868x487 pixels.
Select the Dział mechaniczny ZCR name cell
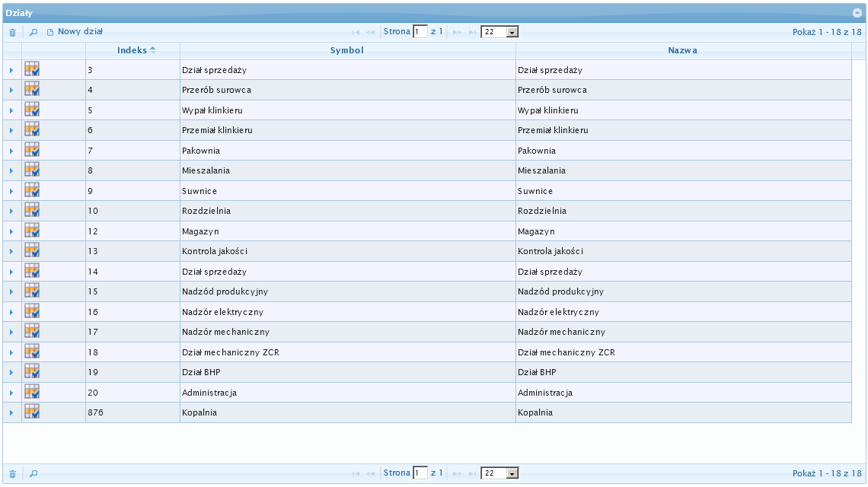(684, 352)
